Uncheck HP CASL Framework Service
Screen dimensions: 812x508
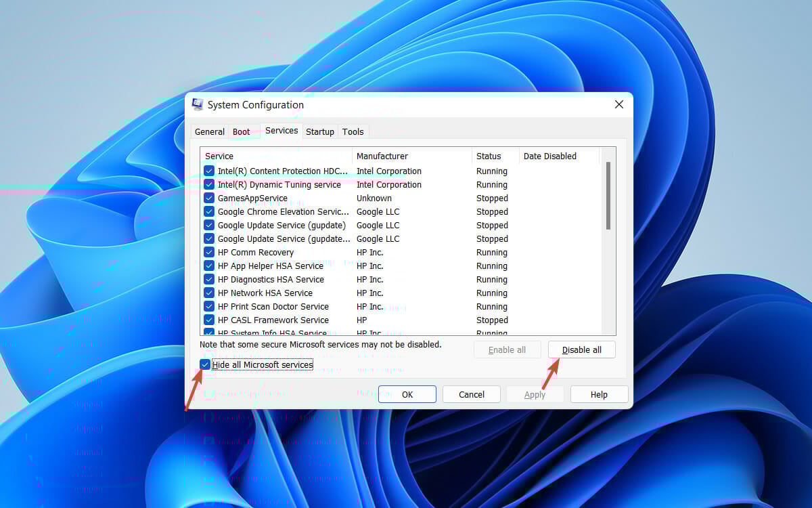click(x=209, y=320)
